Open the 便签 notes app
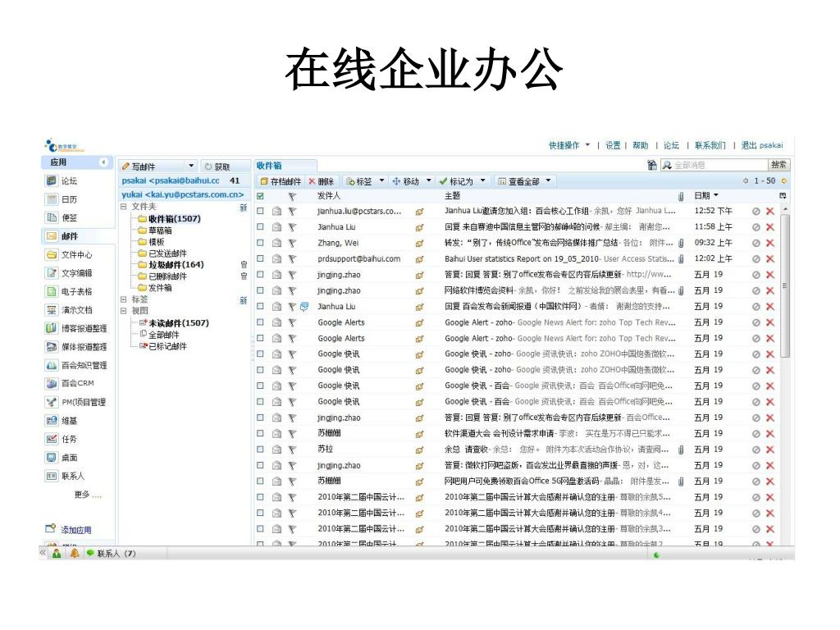The width and height of the screenshot is (840, 630). (61, 217)
